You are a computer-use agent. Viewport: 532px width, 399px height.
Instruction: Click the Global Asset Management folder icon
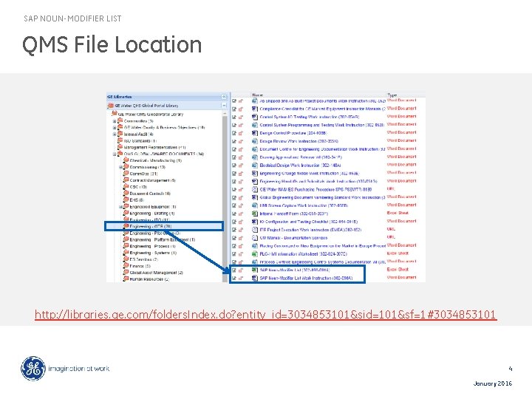pos(126,272)
